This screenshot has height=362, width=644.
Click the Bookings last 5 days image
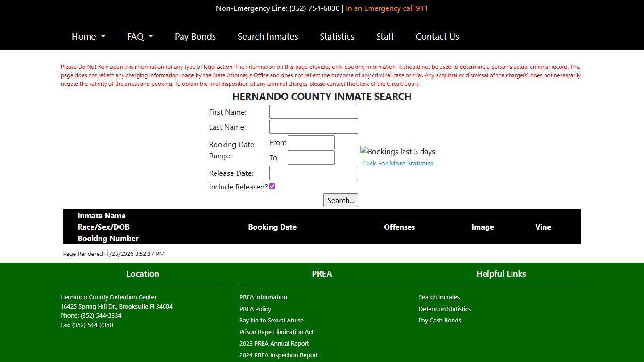(x=397, y=151)
